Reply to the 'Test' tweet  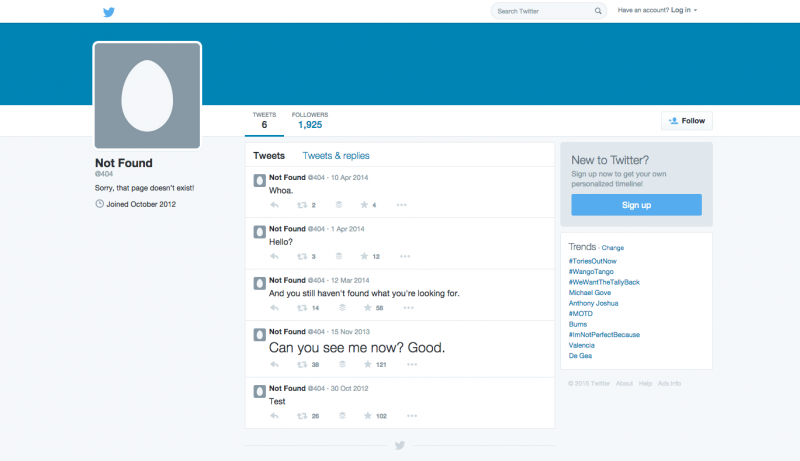(274, 416)
